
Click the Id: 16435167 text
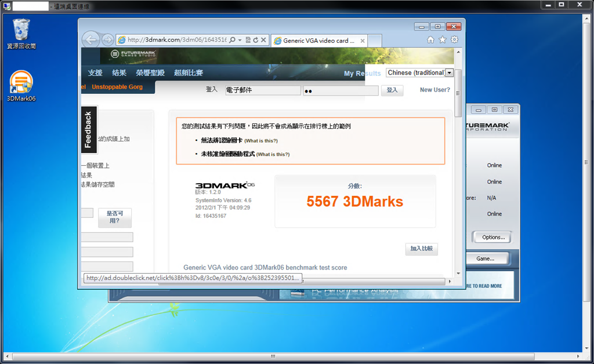pyautogui.click(x=211, y=216)
